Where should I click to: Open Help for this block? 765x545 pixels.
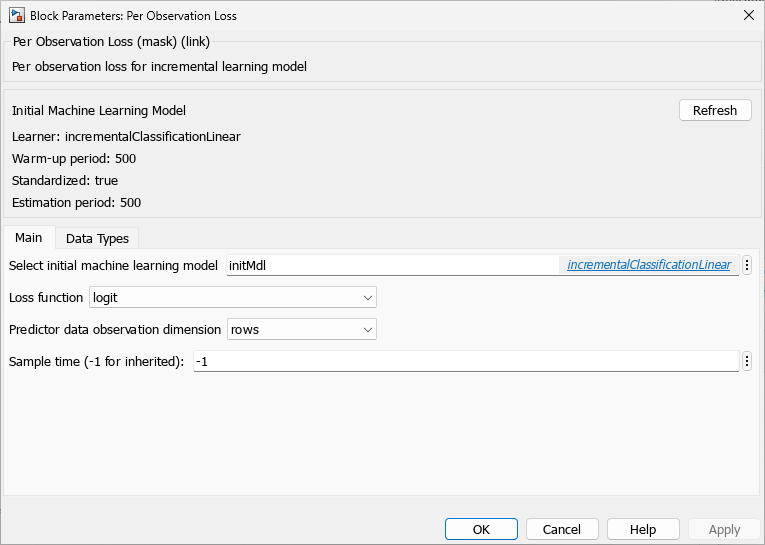643,529
